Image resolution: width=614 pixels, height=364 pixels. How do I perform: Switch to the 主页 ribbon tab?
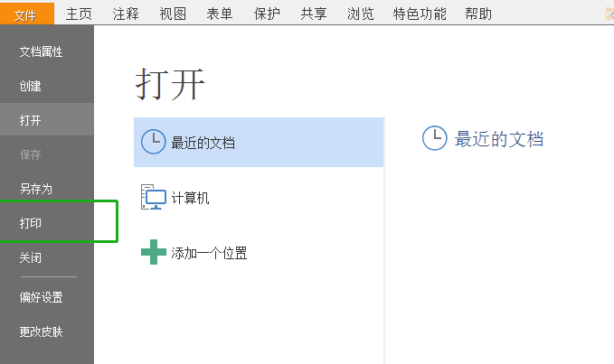[x=79, y=14]
